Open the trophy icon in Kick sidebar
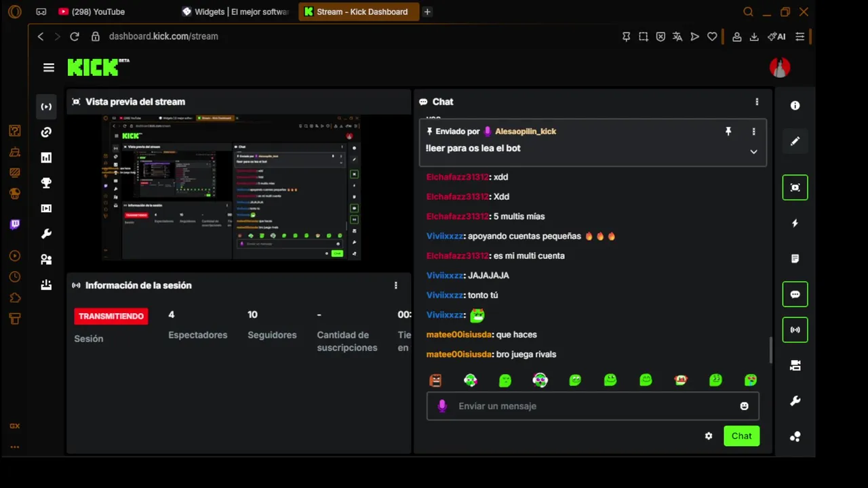Image resolution: width=868 pixels, height=488 pixels. (46, 183)
